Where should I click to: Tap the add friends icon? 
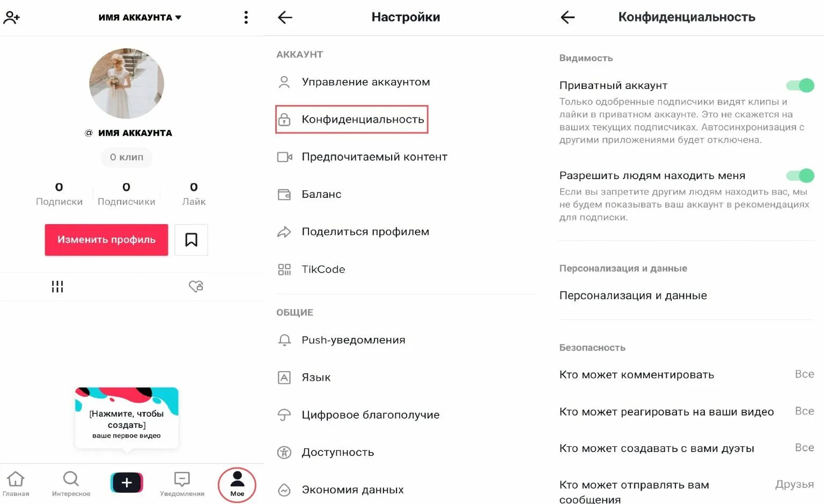pos(11,18)
